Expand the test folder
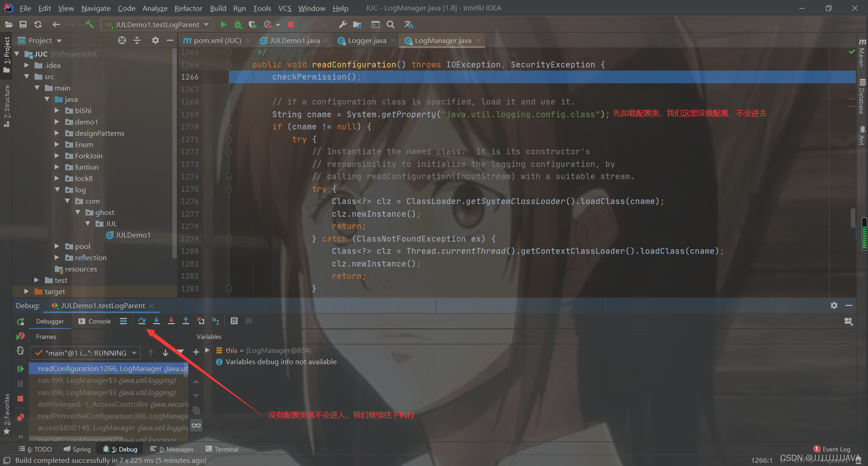This screenshot has width=868, height=466. coord(37,280)
